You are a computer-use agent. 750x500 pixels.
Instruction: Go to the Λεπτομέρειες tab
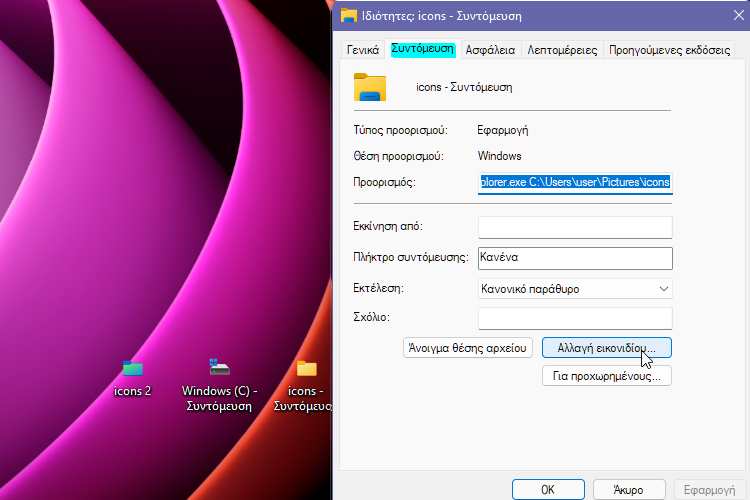click(x=562, y=49)
